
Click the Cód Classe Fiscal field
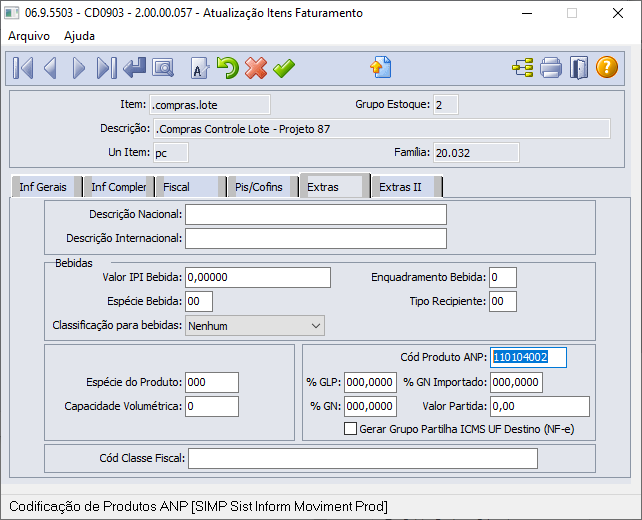(x=362, y=458)
